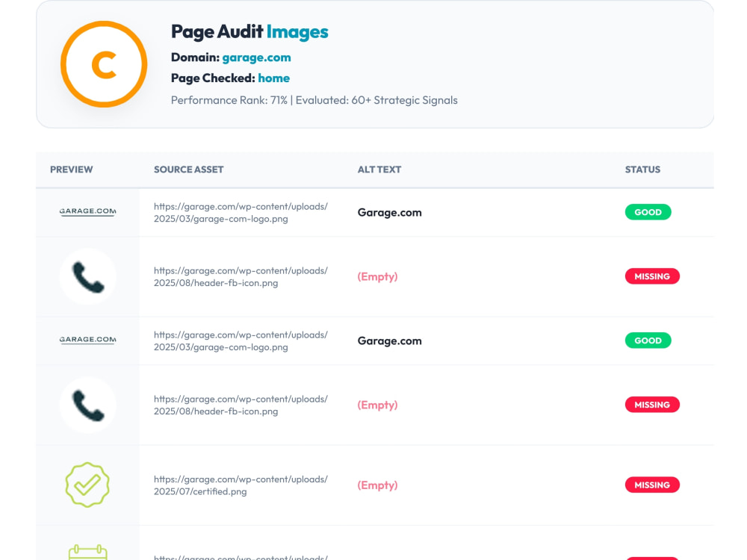Click the first GOOD status badge

(x=648, y=212)
